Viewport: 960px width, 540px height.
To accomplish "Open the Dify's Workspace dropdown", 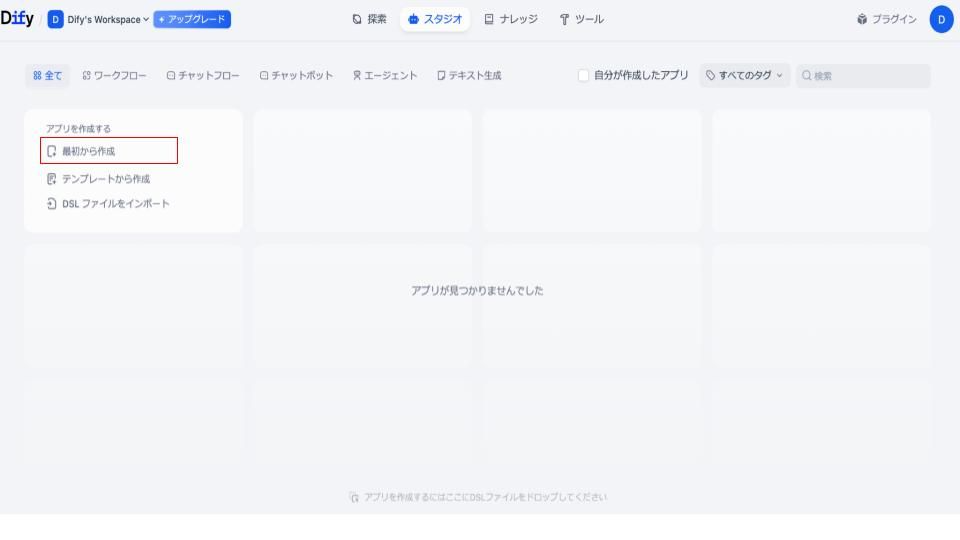I will click(98, 19).
